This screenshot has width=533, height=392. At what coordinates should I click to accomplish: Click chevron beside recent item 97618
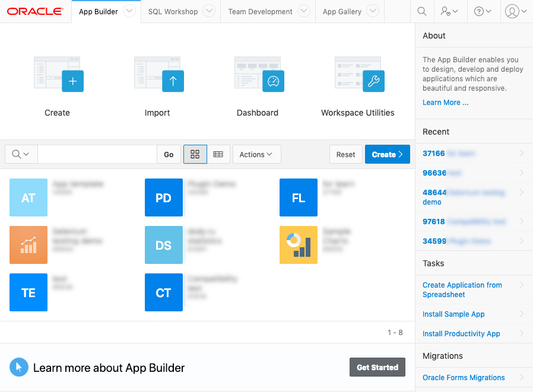coord(522,221)
